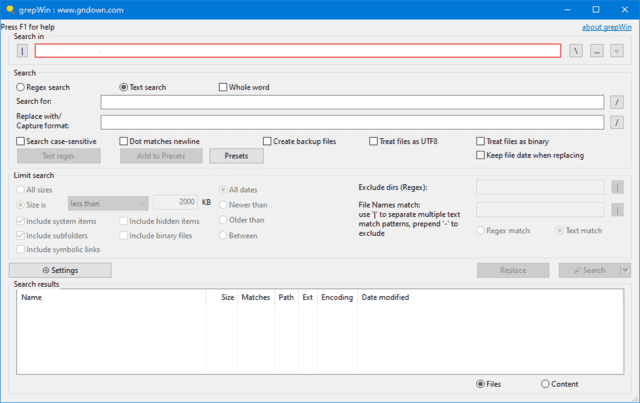
Task: Open the Presets button
Action: coord(236,156)
